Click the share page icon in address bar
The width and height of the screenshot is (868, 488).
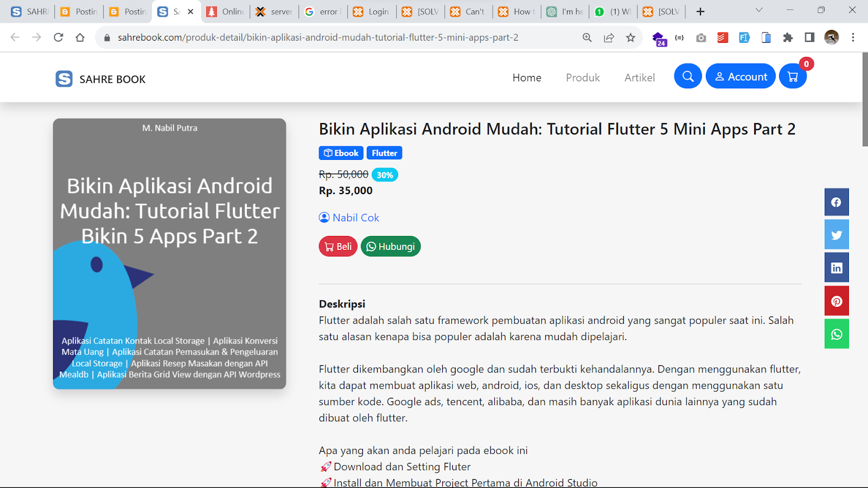click(609, 37)
